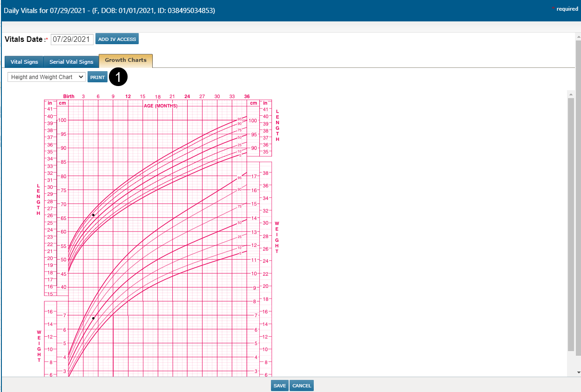
Task: Open the Serial Vital Signs tab
Action: (x=71, y=62)
